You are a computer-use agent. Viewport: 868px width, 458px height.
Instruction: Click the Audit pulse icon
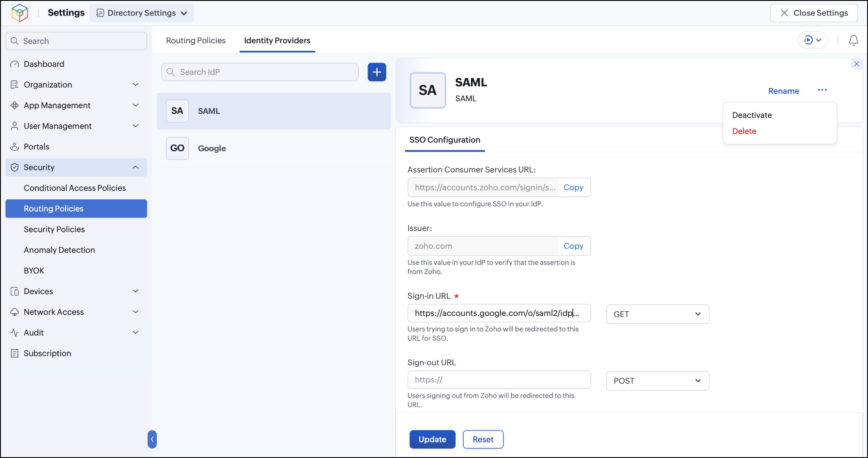15,333
